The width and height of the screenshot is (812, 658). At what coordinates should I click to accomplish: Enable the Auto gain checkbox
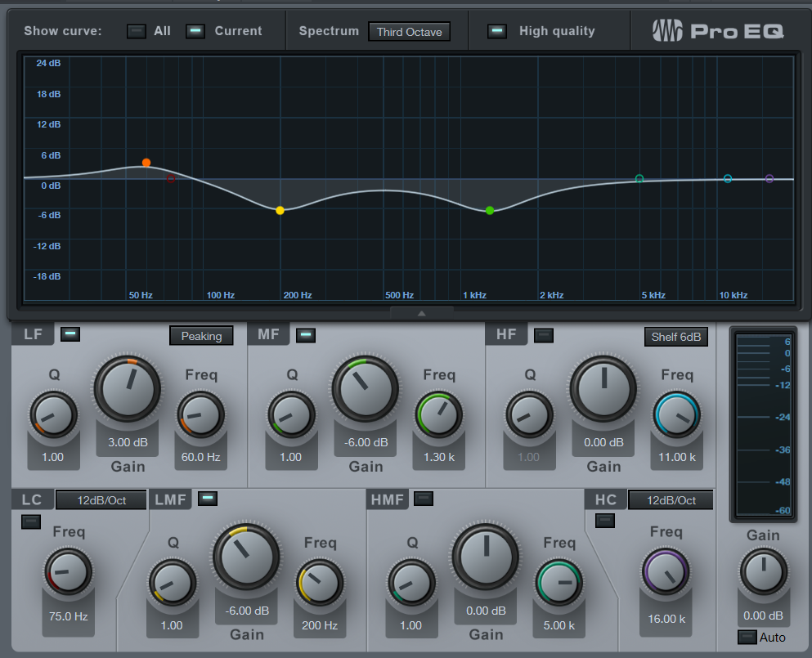(747, 637)
